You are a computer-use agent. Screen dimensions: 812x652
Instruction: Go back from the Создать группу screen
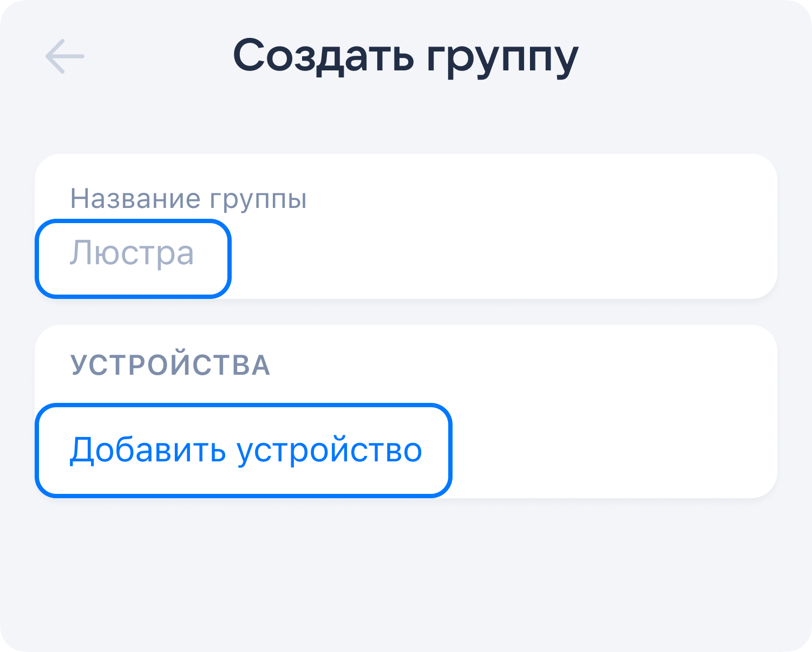tap(65, 56)
